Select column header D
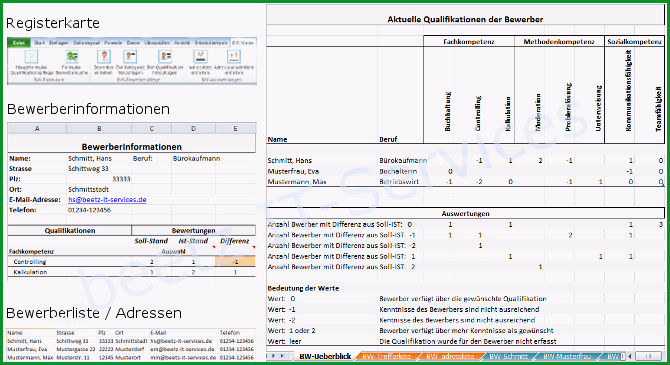 (193, 128)
